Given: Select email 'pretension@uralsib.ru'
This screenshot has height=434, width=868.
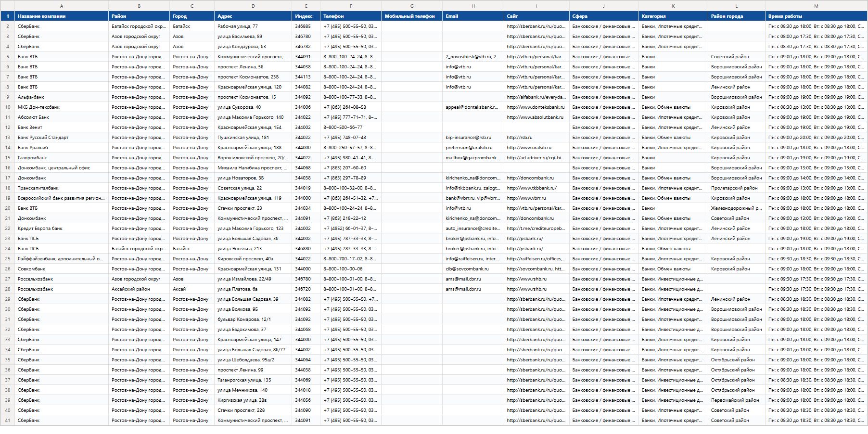Looking at the screenshot, I should tap(473, 148).
